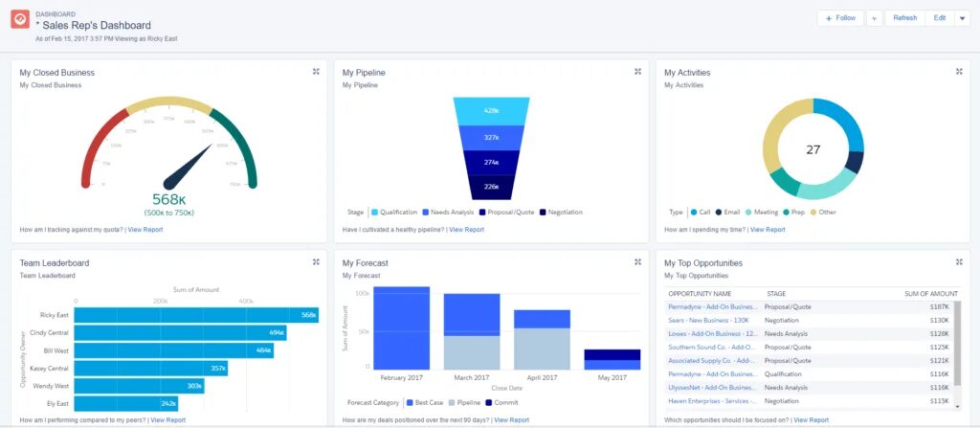Viewport: 980px width, 428px height.
Task: Click the Email legend dot
Action: coord(719,213)
